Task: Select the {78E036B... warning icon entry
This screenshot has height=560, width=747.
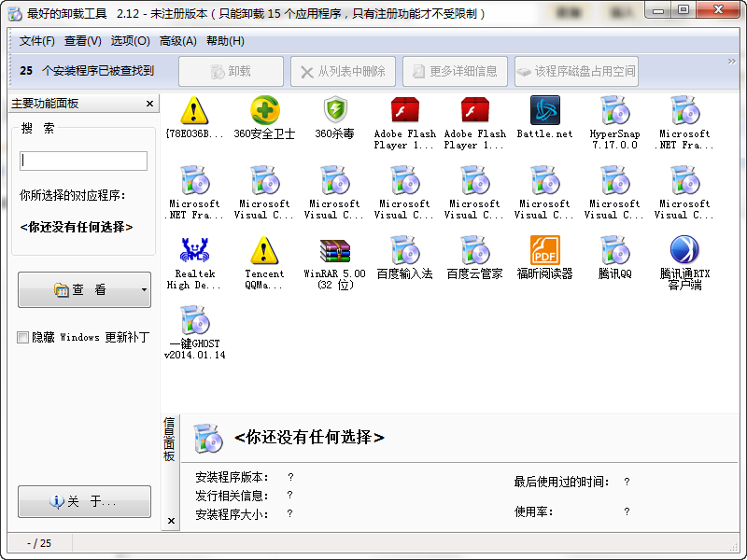Action: pyautogui.click(x=194, y=110)
